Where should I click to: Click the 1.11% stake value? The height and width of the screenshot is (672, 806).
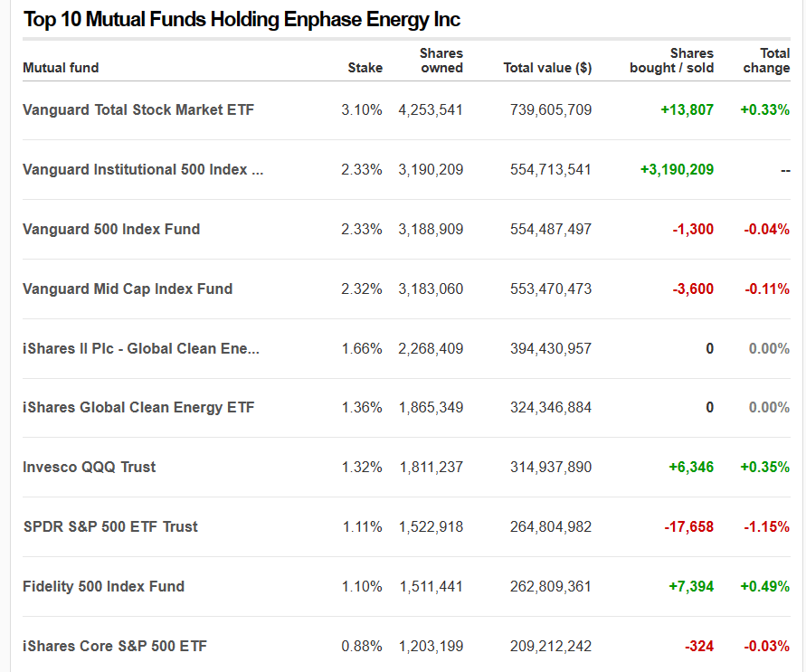coord(363,526)
